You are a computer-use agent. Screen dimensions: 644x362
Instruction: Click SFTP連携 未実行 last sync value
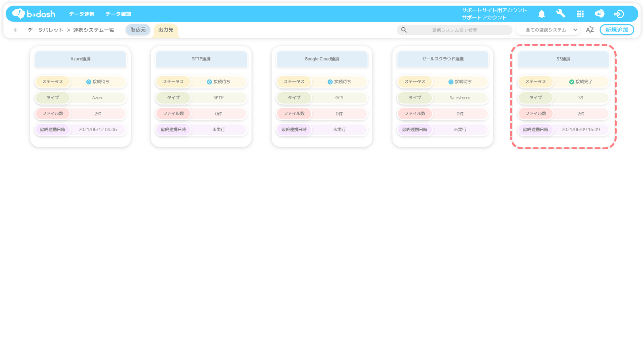tap(218, 130)
